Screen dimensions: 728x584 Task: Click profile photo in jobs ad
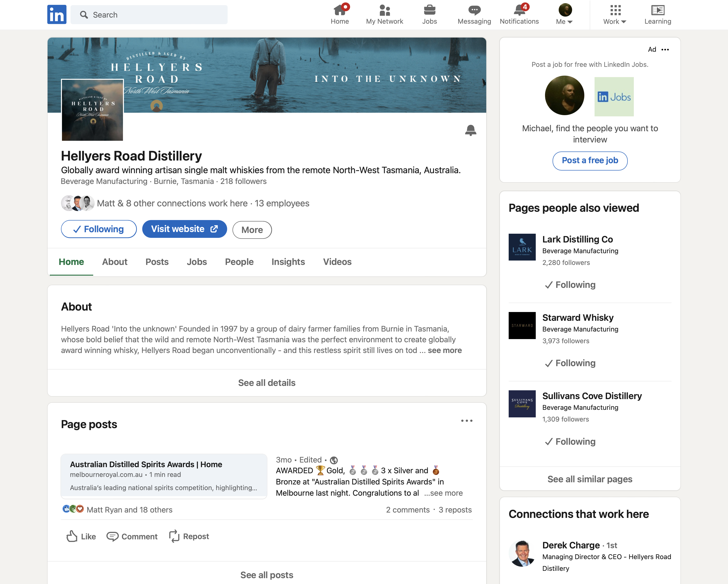564,96
